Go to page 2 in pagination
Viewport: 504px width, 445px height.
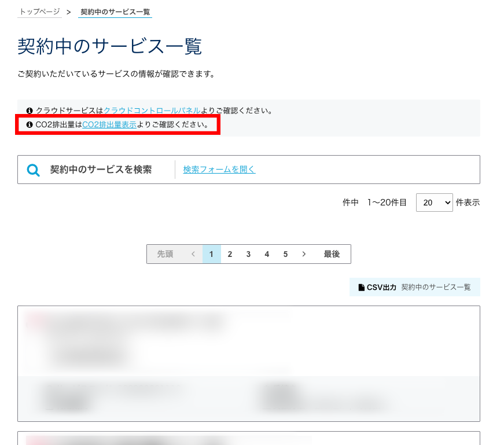pyautogui.click(x=230, y=254)
